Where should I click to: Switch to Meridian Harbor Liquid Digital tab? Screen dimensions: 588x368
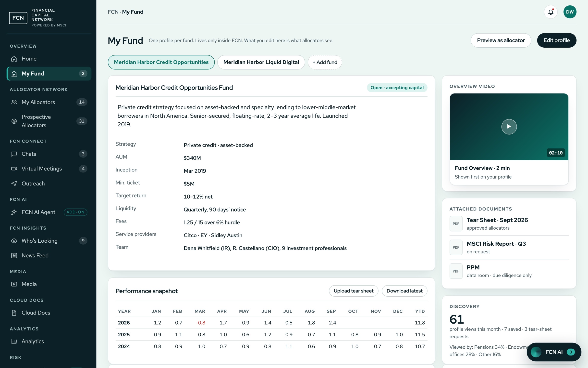click(x=261, y=62)
